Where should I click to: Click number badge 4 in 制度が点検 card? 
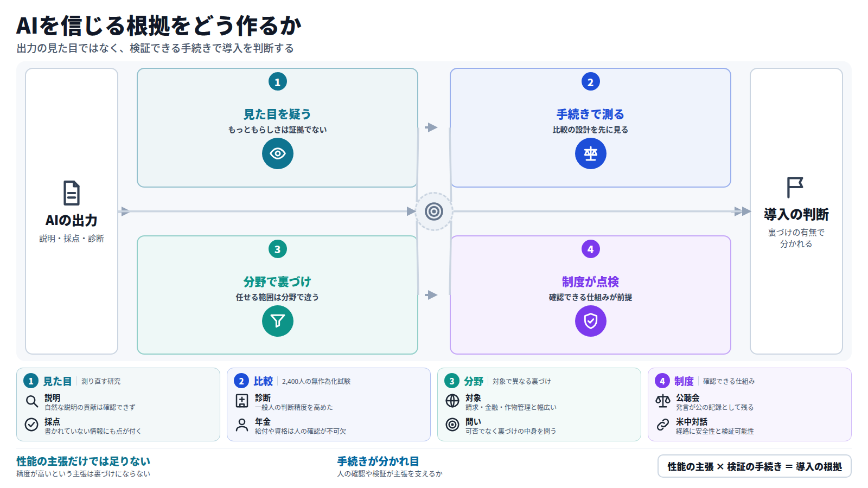pyautogui.click(x=591, y=249)
